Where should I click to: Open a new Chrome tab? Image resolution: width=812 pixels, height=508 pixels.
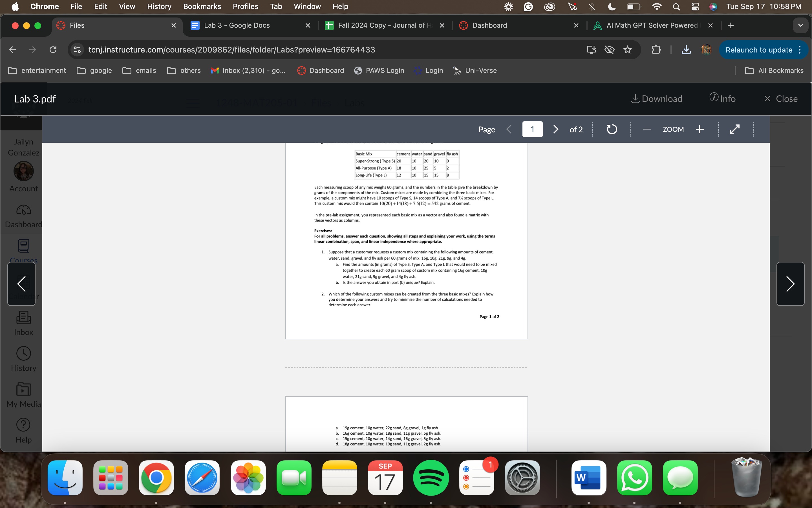pyautogui.click(x=731, y=25)
